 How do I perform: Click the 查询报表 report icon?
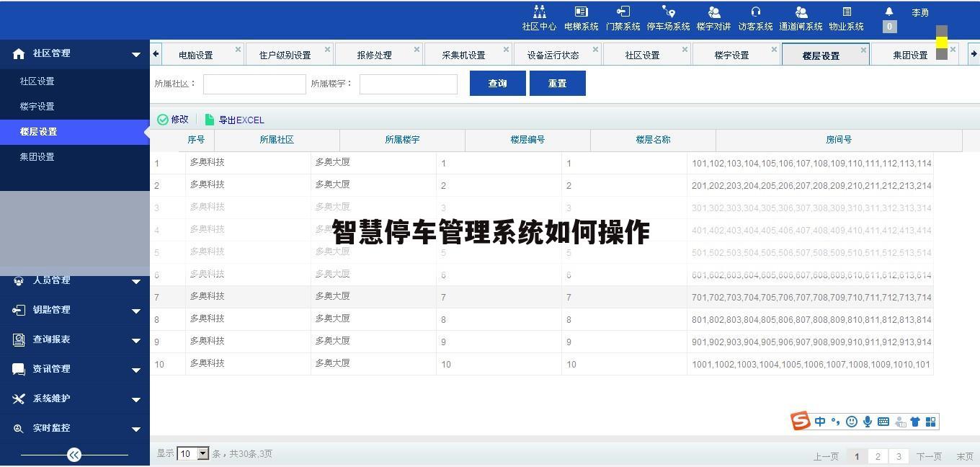pos(19,339)
